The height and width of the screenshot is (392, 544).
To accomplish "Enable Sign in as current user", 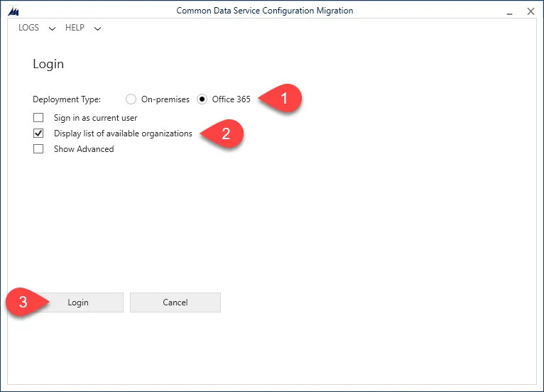I will (x=38, y=118).
